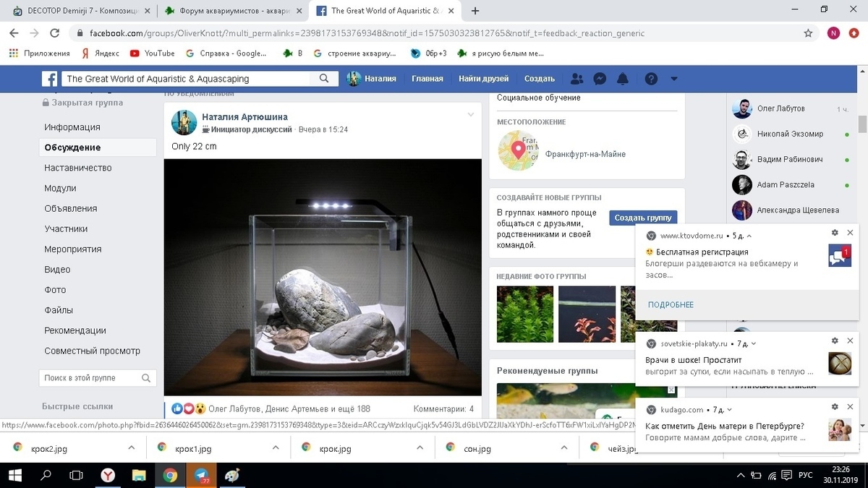The width and height of the screenshot is (868, 488).
Task: Open the Файлы group section
Action: 59,310
